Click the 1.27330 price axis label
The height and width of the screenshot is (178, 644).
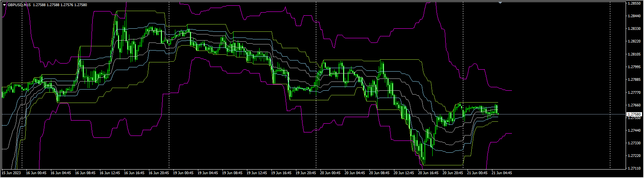634,143
